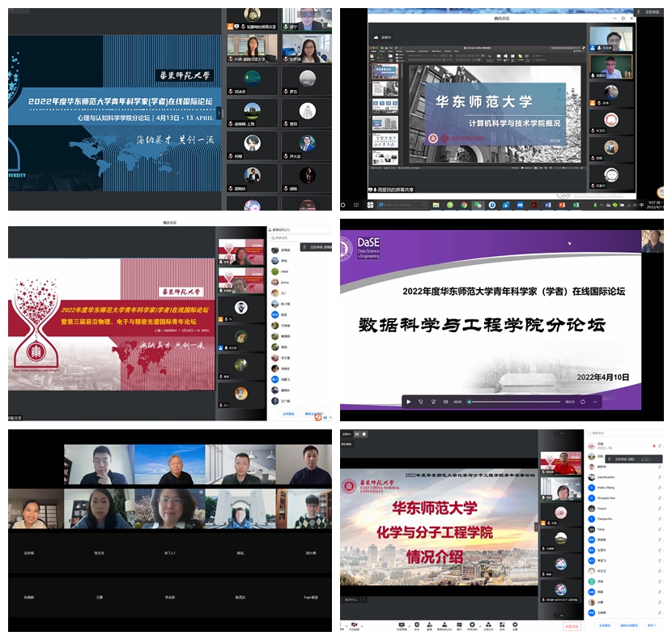This screenshot has height=640, width=672.
Task: Open the Insert tab in the shared PowerPoint
Action: tap(382, 51)
